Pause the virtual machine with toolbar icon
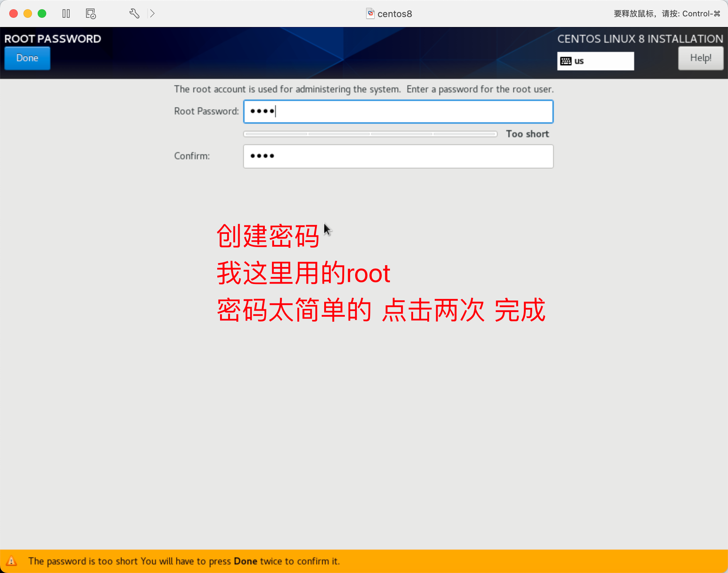 [66, 14]
